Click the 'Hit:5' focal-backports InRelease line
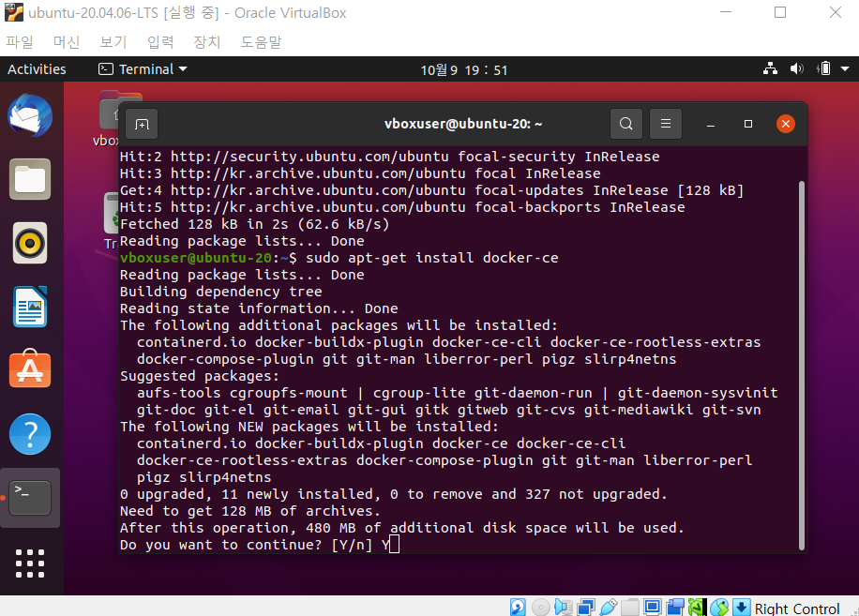Viewport: 859px width, 616px height. pos(402,207)
